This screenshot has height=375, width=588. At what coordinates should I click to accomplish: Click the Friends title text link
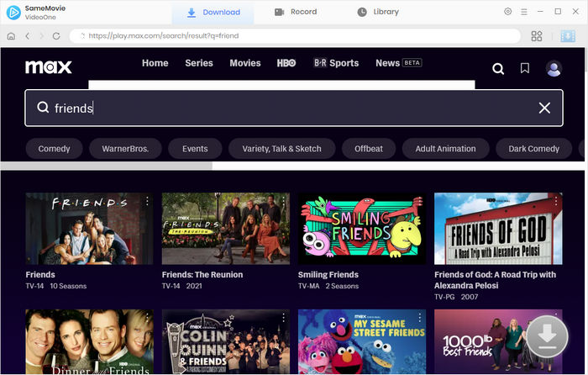pos(40,275)
